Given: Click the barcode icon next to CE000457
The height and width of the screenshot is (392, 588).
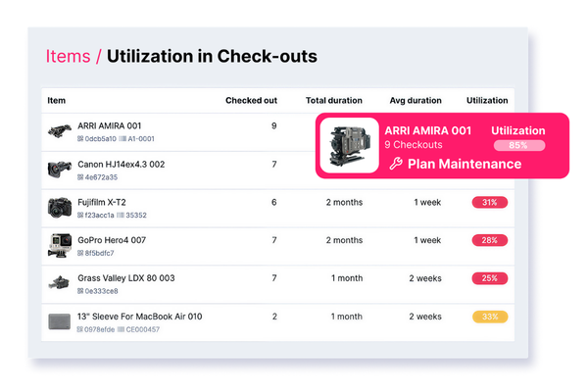Looking at the screenshot, I should tap(121, 329).
